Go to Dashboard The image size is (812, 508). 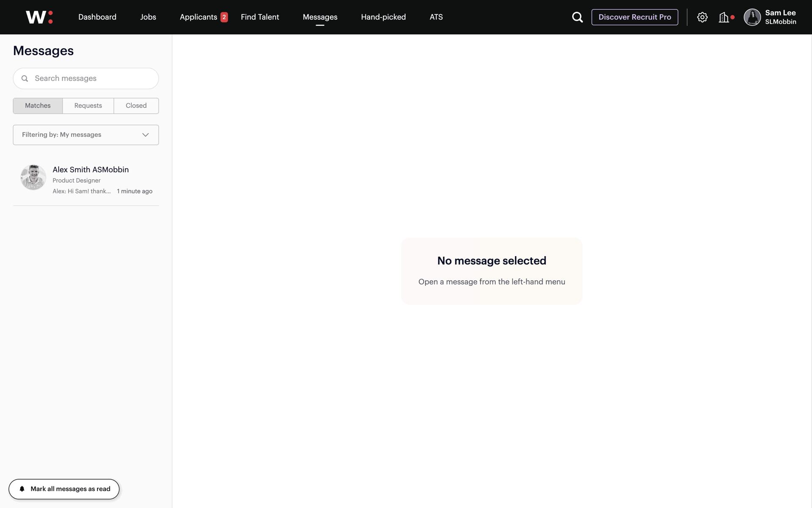pos(97,17)
